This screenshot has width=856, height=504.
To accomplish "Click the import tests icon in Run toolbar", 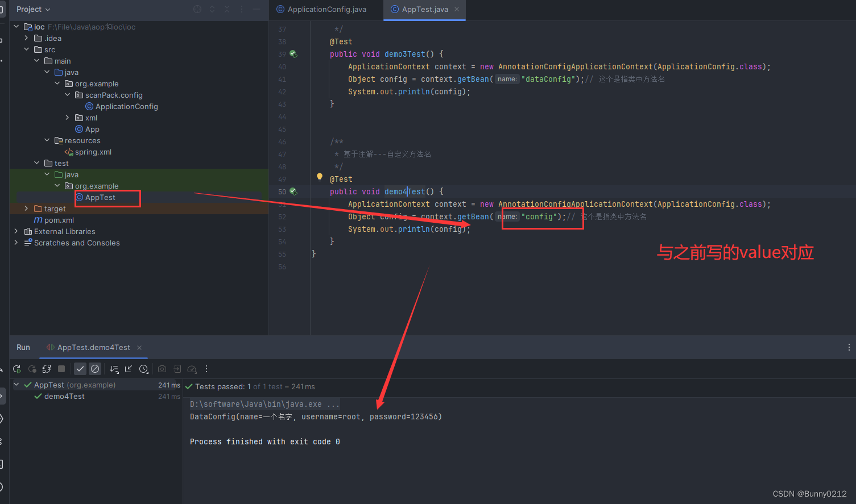I will pos(177,369).
